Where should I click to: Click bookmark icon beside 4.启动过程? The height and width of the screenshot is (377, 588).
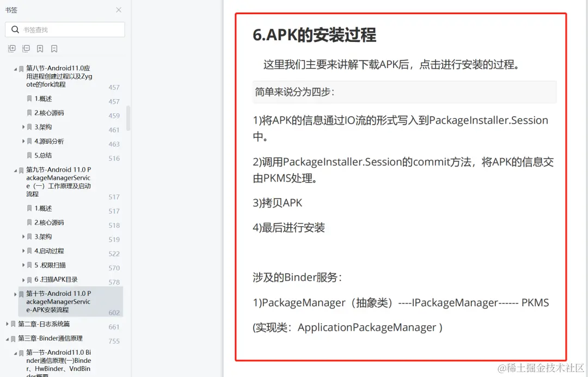(x=29, y=251)
